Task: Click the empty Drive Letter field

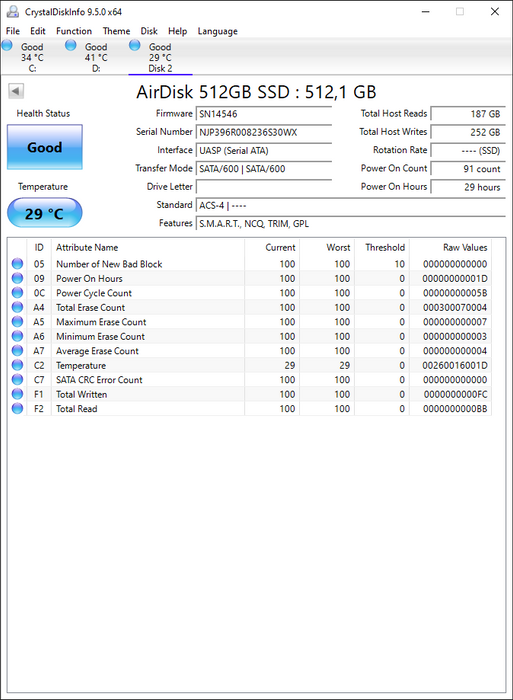Action: click(264, 187)
